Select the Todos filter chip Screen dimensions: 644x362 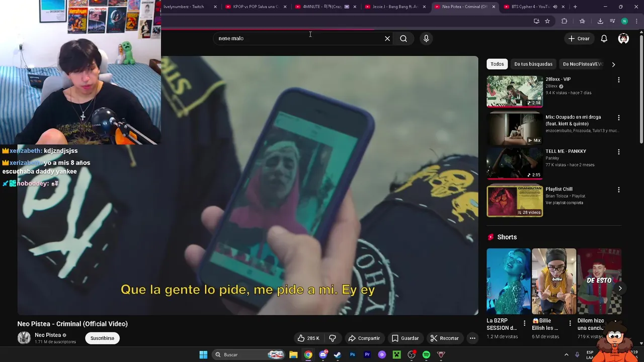pyautogui.click(x=497, y=64)
